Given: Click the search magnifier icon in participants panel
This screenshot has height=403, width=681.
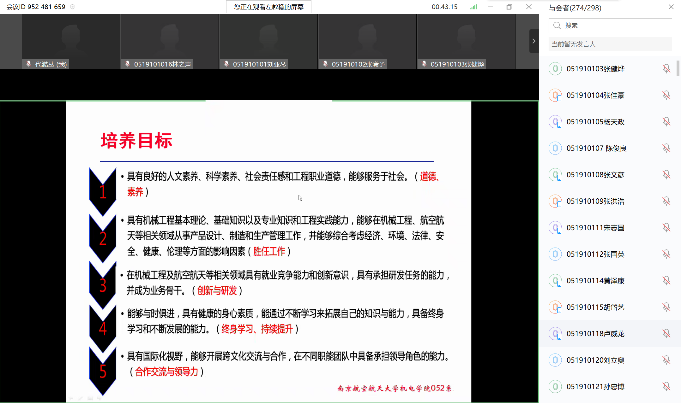Looking at the screenshot, I should tap(555, 25).
